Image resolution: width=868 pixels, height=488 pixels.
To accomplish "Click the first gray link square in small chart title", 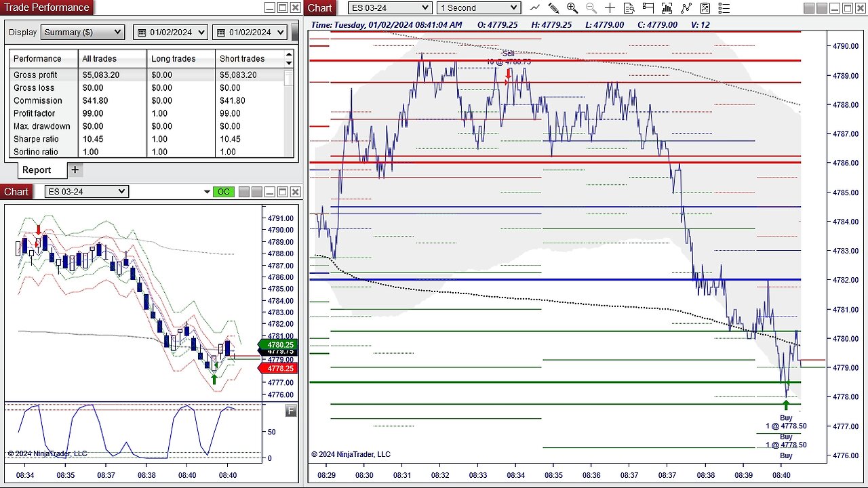I will 244,192.
